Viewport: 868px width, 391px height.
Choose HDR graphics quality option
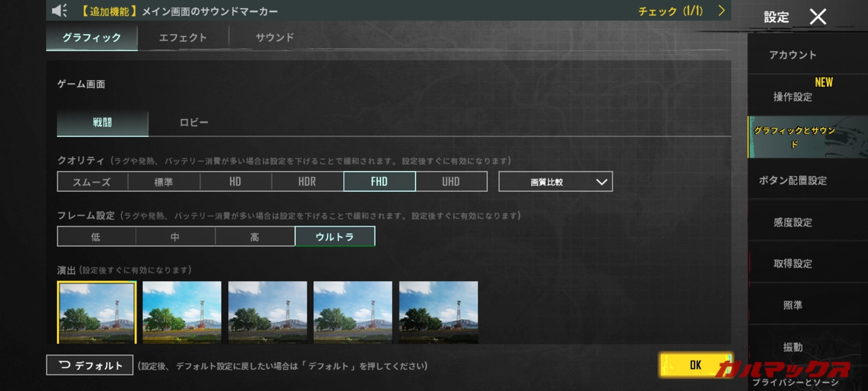pos(307,182)
